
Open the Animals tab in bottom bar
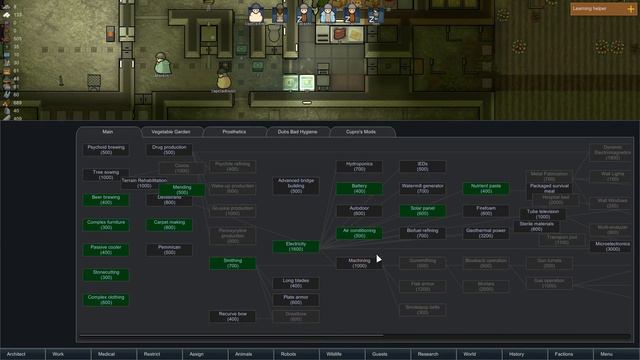click(x=251, y=354)
